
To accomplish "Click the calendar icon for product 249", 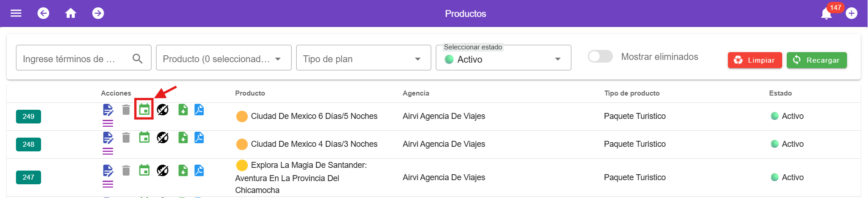I will [144, 110].
